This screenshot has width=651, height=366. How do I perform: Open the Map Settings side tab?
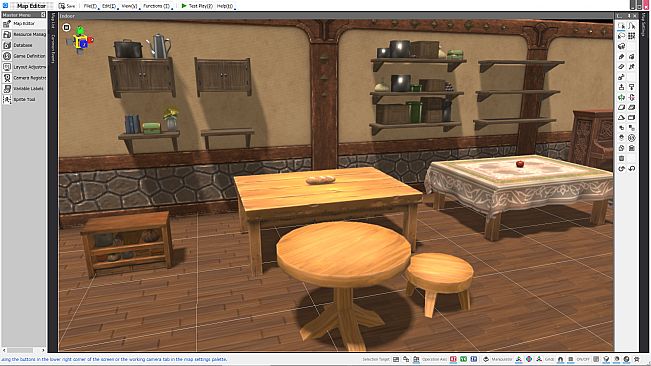coord(644,24)
